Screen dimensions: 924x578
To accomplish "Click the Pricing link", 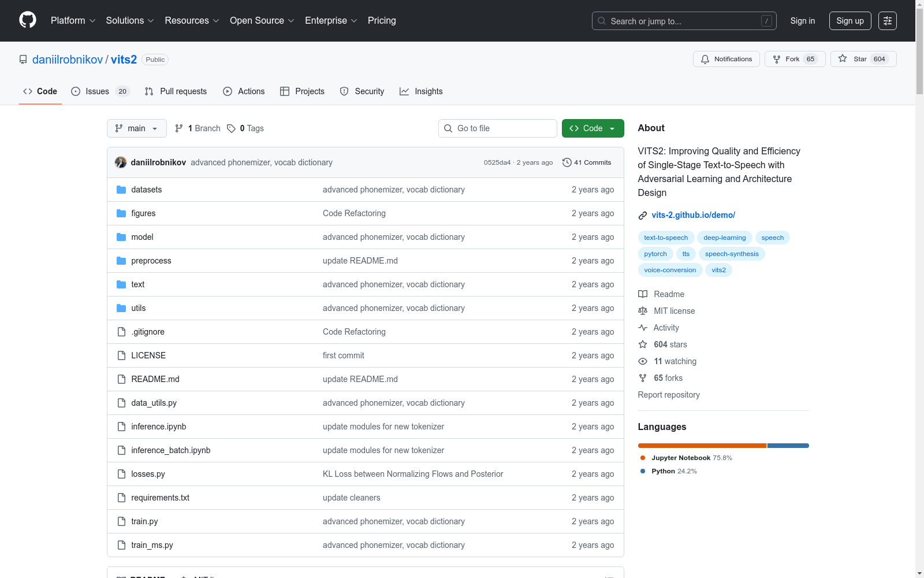I will click(382, 21).
